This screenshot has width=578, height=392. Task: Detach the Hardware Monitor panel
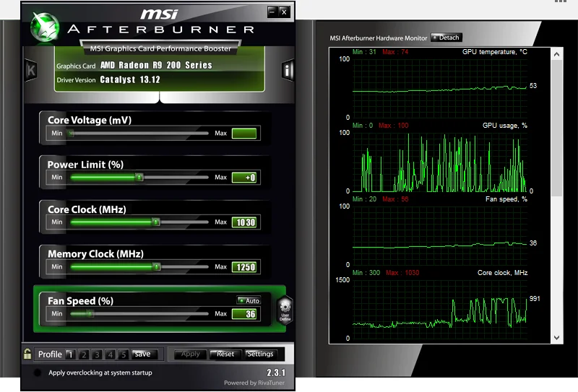pos(446,38)
